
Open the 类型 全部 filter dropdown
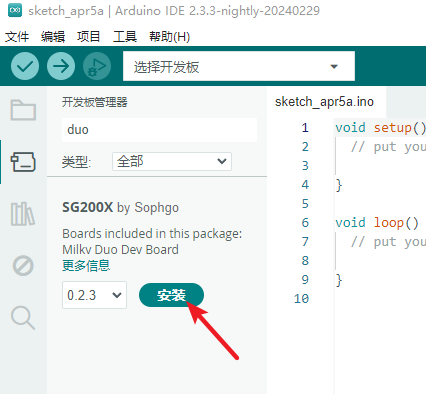click(x=172, y=162)
